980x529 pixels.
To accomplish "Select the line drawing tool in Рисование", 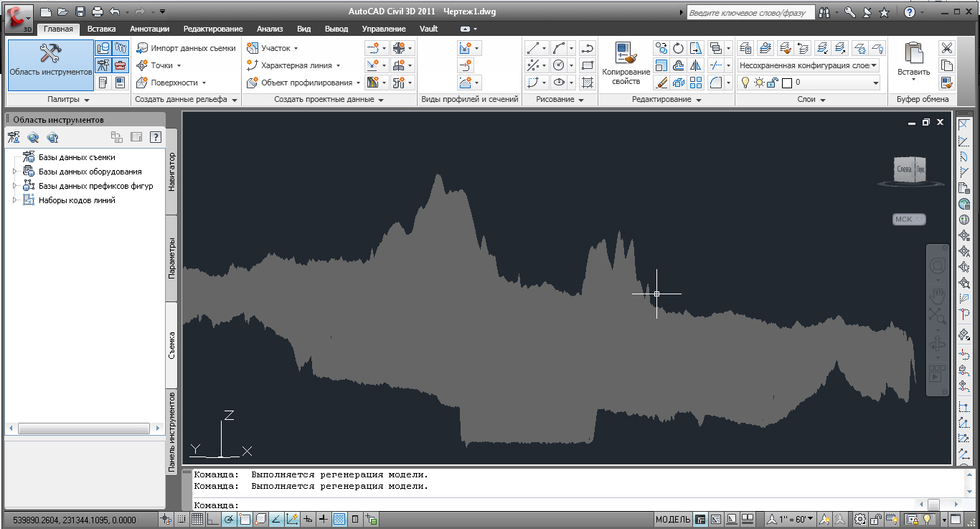I will point(532,48).
